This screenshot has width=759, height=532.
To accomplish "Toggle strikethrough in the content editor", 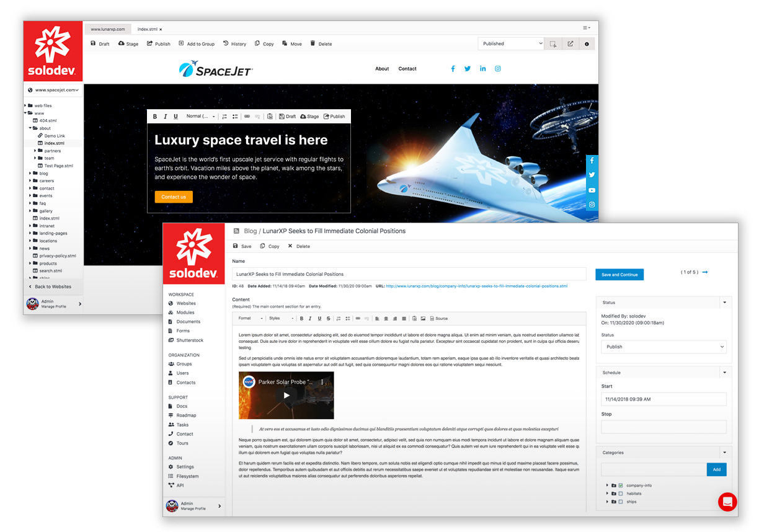I will [x=328, y=319].
